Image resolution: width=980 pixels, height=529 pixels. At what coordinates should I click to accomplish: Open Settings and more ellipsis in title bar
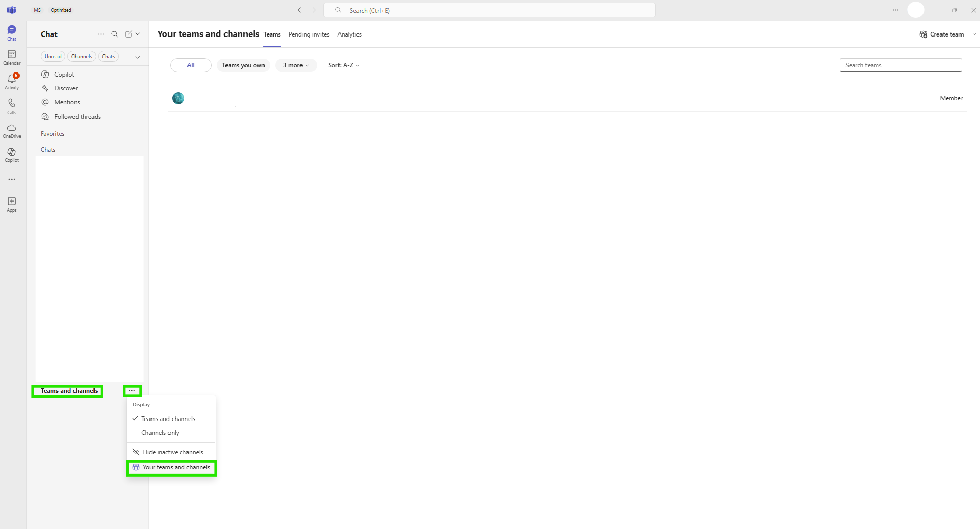pyautogui.click(x=895, y=10)
